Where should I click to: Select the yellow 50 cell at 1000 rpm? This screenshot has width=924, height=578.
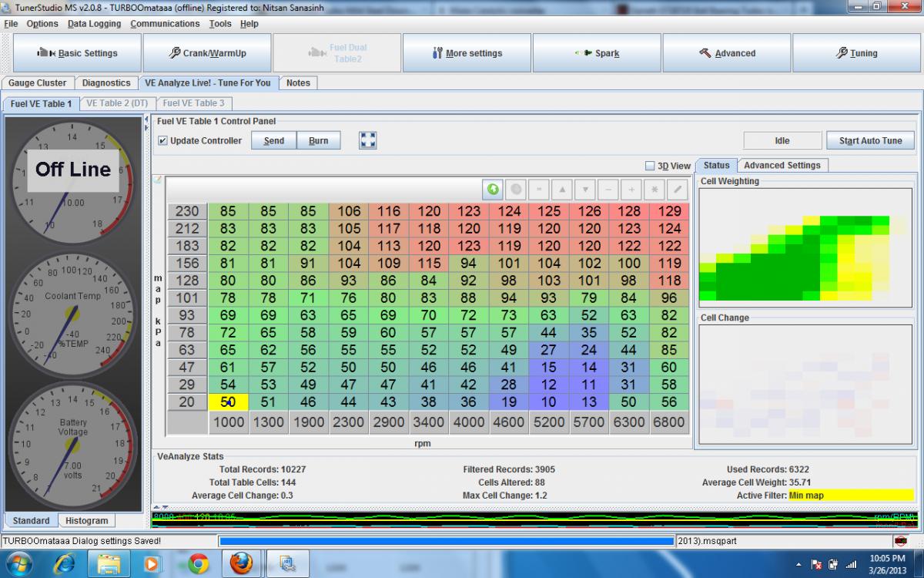[x=228, y=402]
